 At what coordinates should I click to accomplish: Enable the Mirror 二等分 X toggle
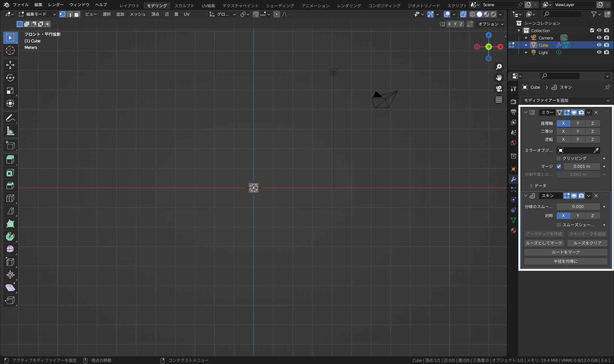(x=564, y=131)
